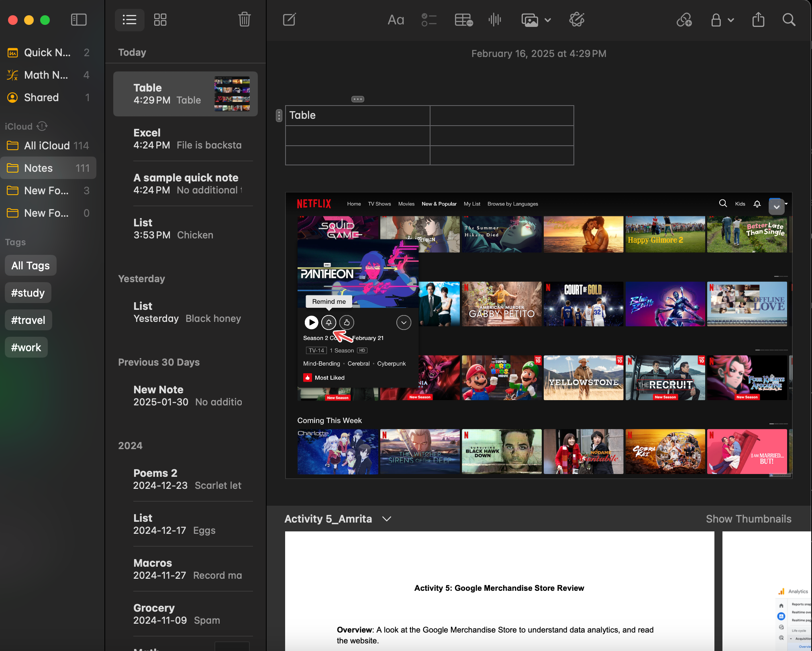Start an audio recording with waveform icon
Image resolution: width=812 pixels, height=651 pixels.
coord(495,20)
